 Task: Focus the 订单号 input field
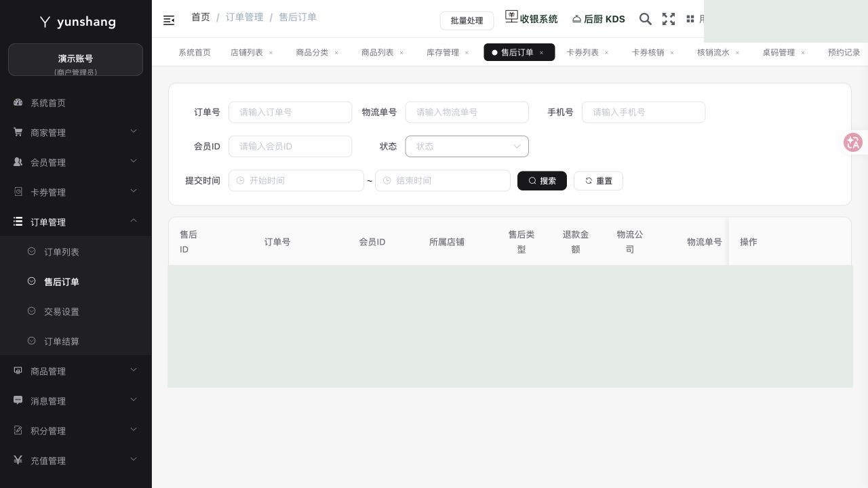[290, 112]
